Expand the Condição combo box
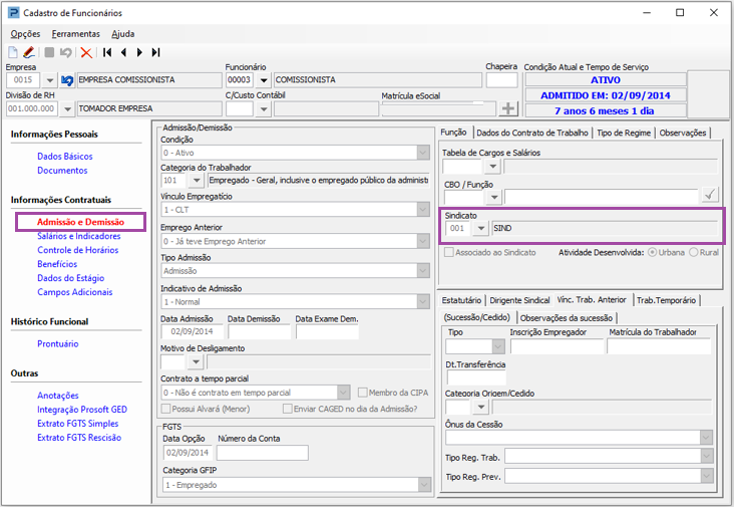 tap(423, 153)
